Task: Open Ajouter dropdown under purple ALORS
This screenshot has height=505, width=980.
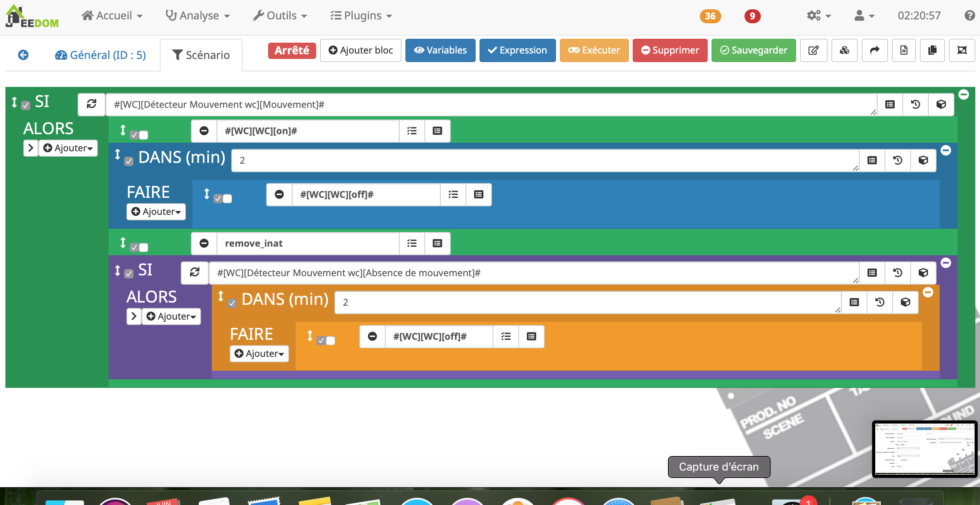Action: click(171, 316)
